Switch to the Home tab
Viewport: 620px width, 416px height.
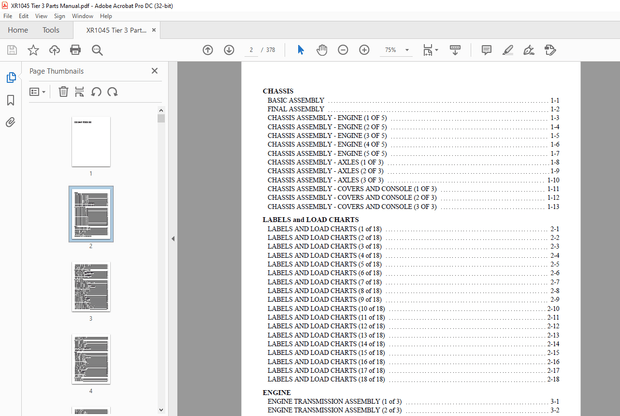18,30
